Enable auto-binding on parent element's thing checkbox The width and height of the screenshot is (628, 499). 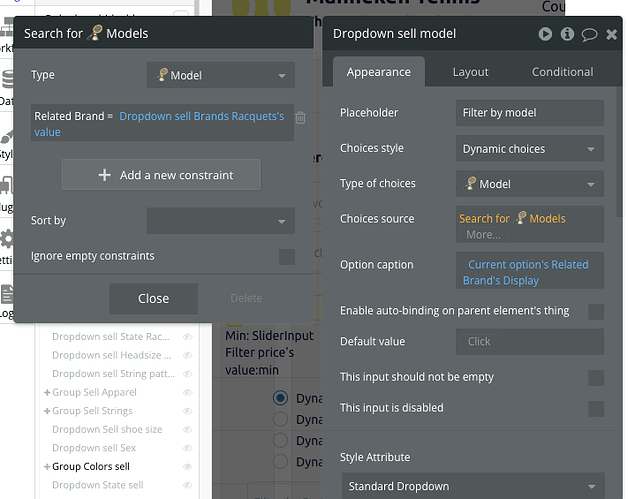[x=596, y=312]
